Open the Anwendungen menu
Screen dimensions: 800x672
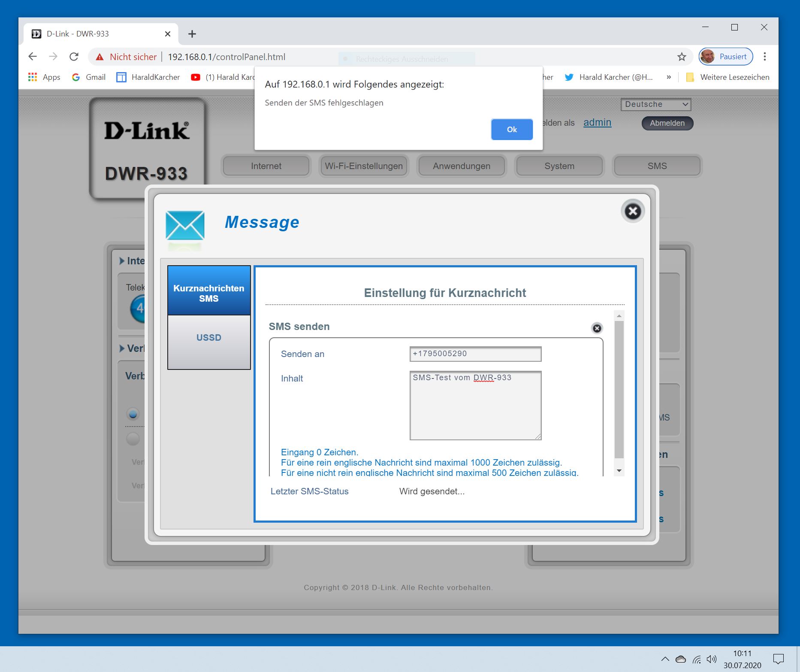coord(462,166)
